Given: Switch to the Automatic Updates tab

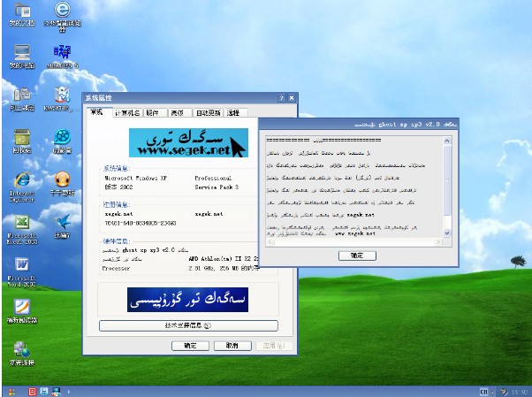Looking at the screenshot, I should (208, 113).
